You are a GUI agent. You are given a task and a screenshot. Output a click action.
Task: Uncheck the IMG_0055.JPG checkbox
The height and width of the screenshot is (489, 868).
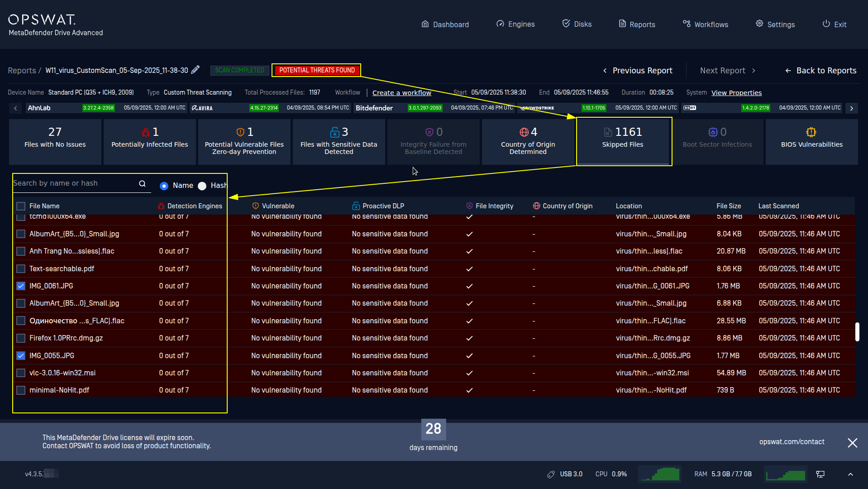(x=21, y=356)
